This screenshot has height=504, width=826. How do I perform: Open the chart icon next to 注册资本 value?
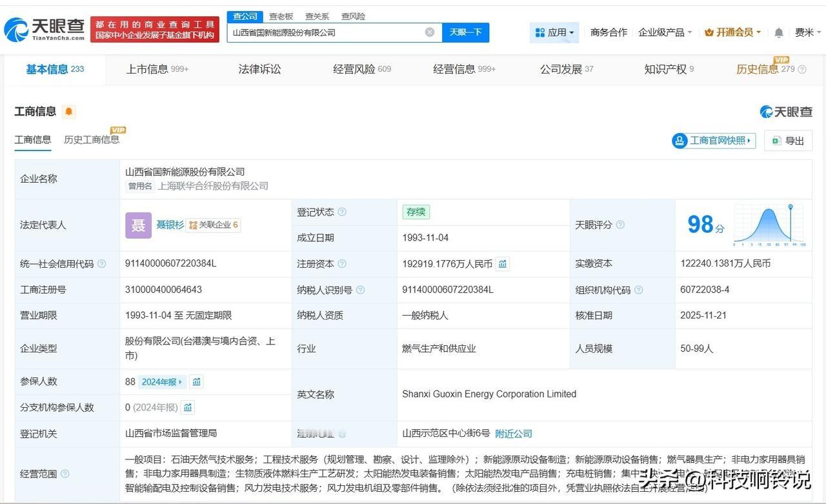click(x=503, y=264)
